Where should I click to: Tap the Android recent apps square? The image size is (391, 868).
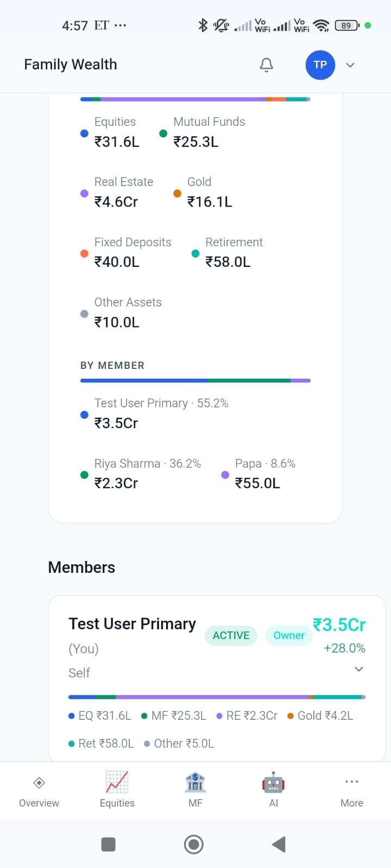pos(109,844)
